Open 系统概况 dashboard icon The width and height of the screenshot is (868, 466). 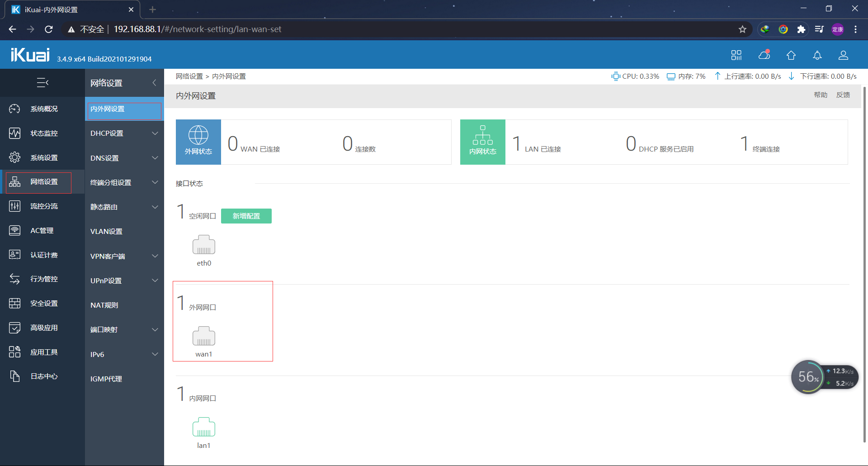click(x=14, y=109)
